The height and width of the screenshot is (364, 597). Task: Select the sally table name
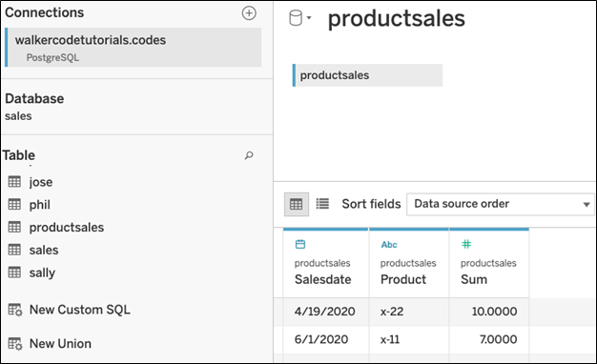tap(42, 273)
